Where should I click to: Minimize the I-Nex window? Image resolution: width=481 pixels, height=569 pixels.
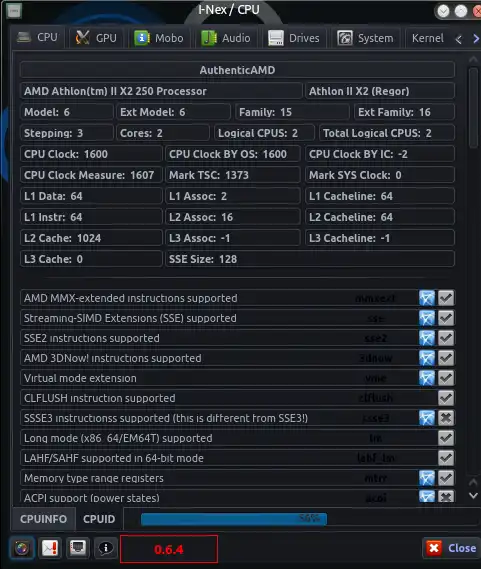(443, 11)
